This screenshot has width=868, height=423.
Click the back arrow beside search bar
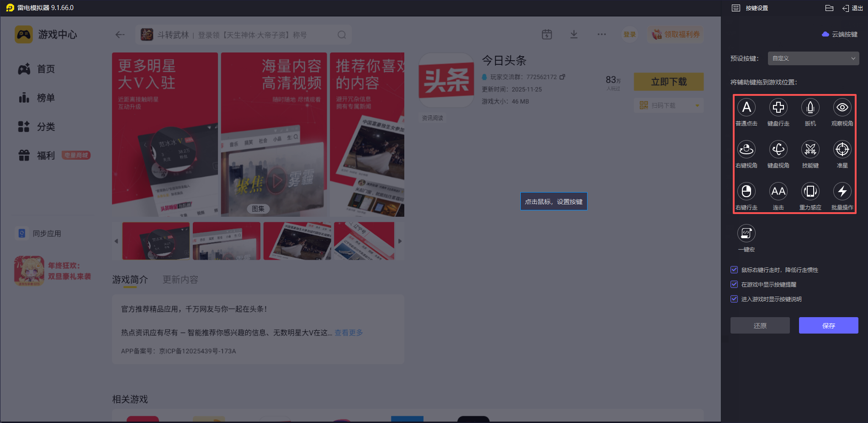[x=120, y=35]
